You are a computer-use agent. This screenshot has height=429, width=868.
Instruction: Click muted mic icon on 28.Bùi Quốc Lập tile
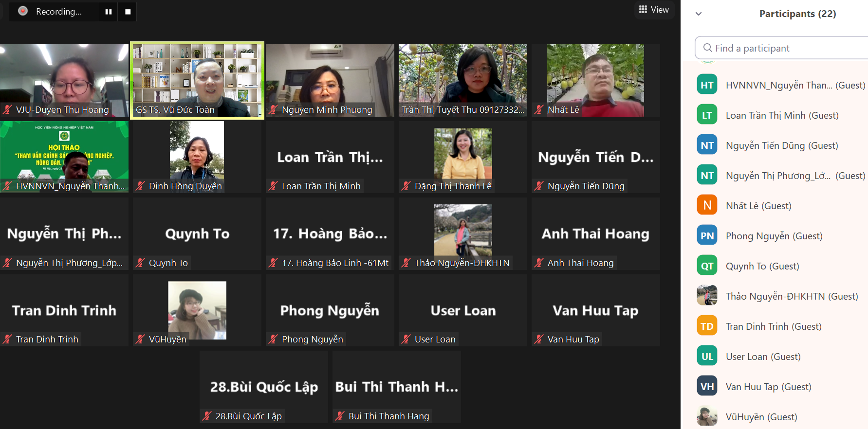[x=207, y=416]
